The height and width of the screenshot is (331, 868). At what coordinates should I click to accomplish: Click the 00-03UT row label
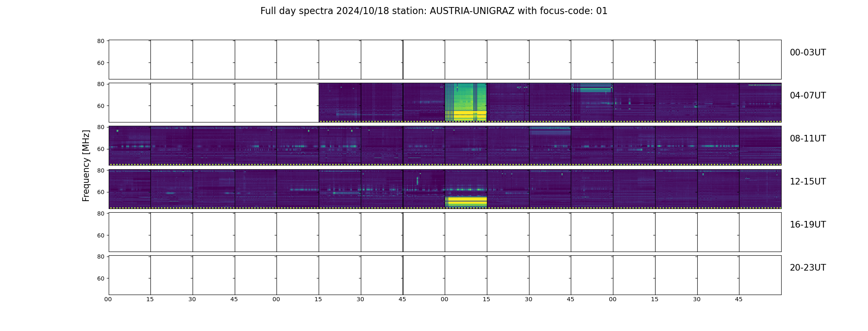pos(808,53)
